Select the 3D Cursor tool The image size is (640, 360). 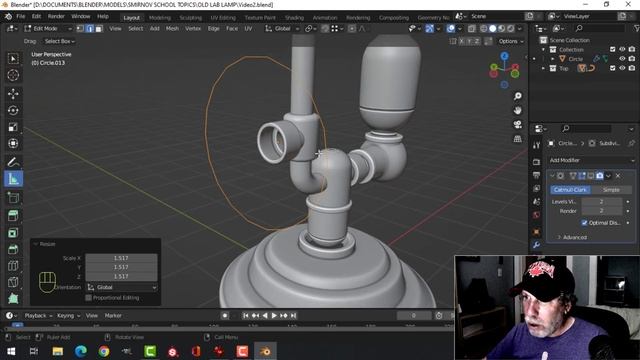(x=13, y=75)
